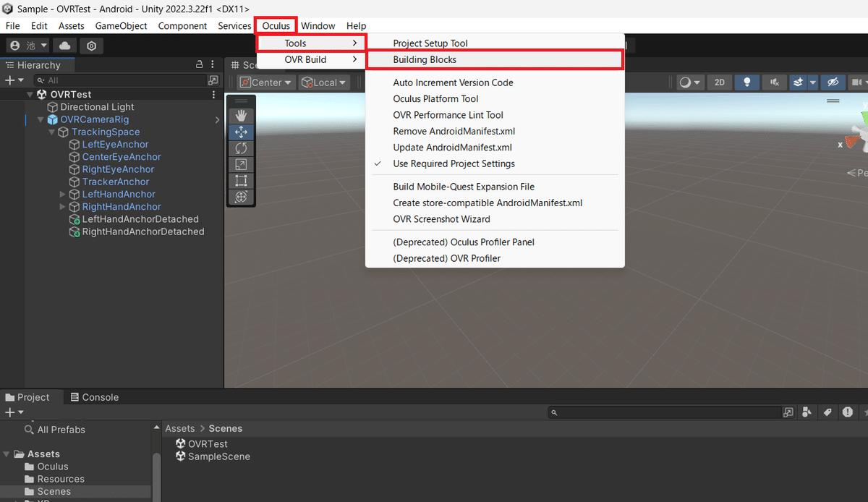Choose OVR Performance Lint Tool
This screenshot has height=502, width=868.
tap(495, 115)
